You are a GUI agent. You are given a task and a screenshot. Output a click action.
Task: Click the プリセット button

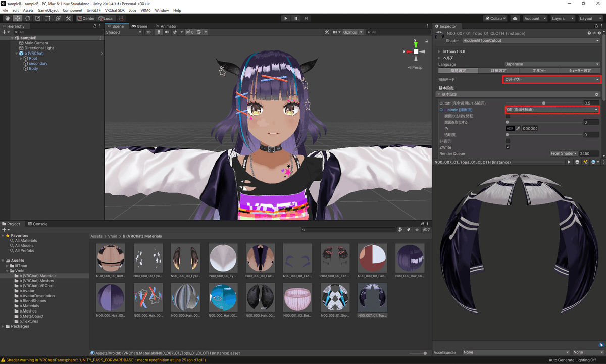tap(539, 71)
